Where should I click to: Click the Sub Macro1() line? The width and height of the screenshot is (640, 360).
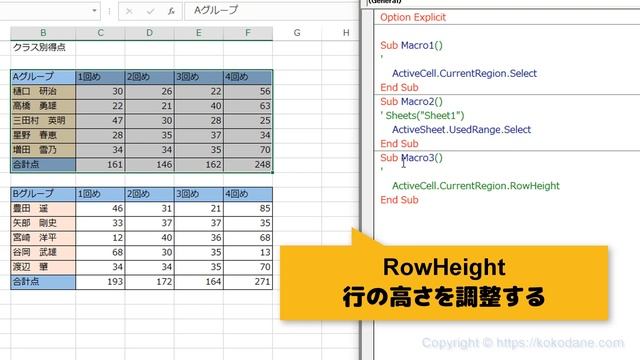[411, 45]
